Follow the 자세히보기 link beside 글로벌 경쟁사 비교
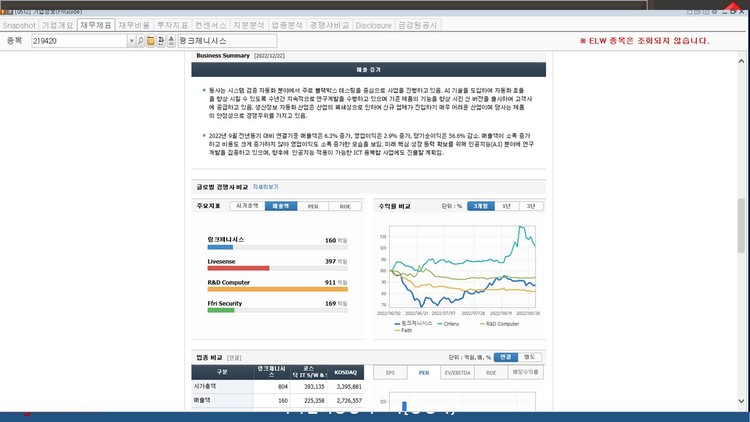 pyautogui.click(x=265, y=187)
